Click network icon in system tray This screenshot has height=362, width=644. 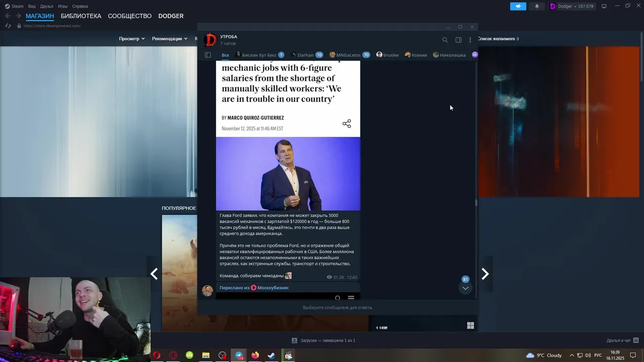pos(580,355)
